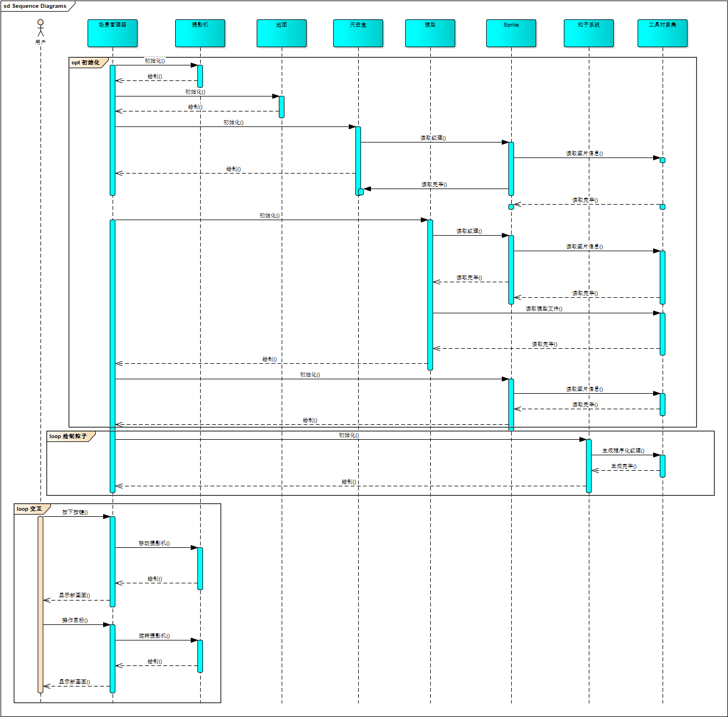Click the 生成程序化纹理() message label
This screenshot has width=728, height=717.
click(x=624, y=451)
